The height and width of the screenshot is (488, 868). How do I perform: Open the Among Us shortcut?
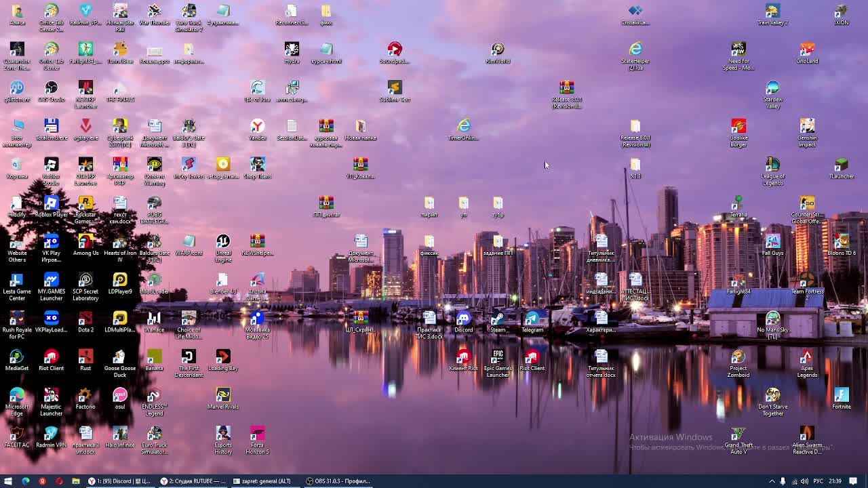[x=85, y=245]
